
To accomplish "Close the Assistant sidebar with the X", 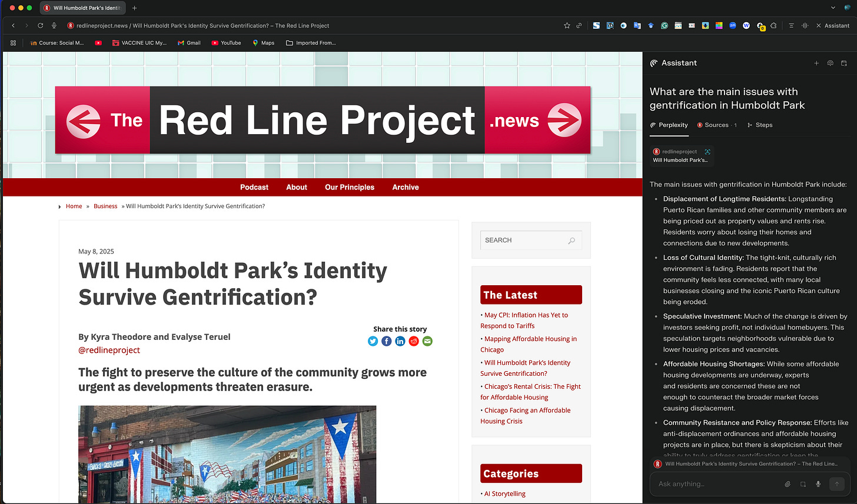I will tap(818, 25).
